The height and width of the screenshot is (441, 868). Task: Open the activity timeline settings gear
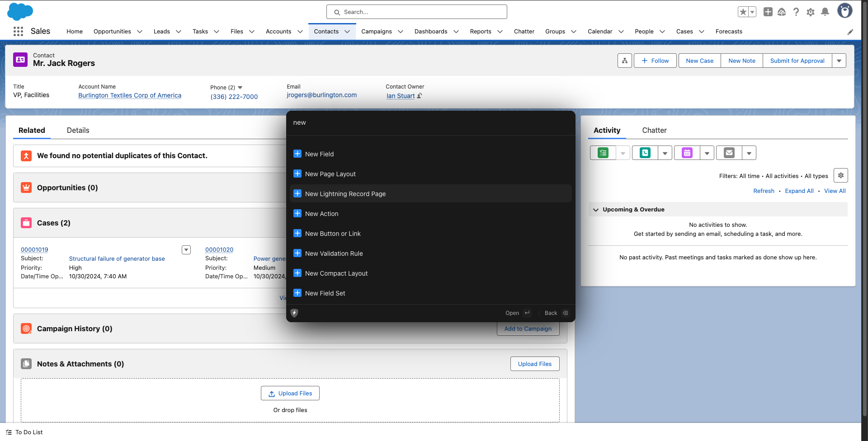(x=841, y=175)
